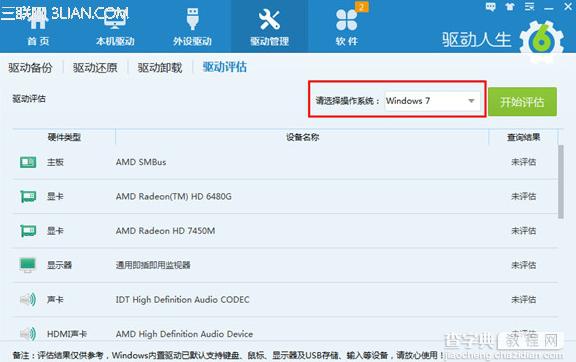Click the skin shirt icon in title bar
Image resolution: width=576 pixels, height=362 pixels.
point(510,7)
